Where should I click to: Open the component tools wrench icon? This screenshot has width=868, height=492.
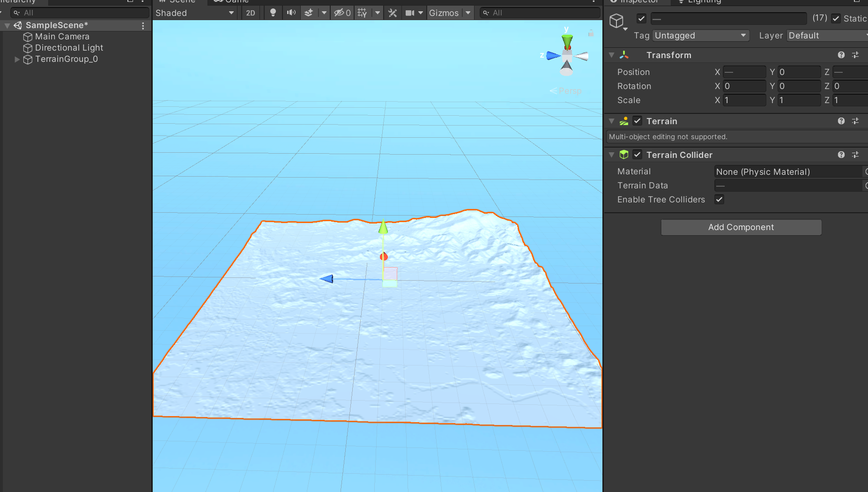[x=393, y=13]
